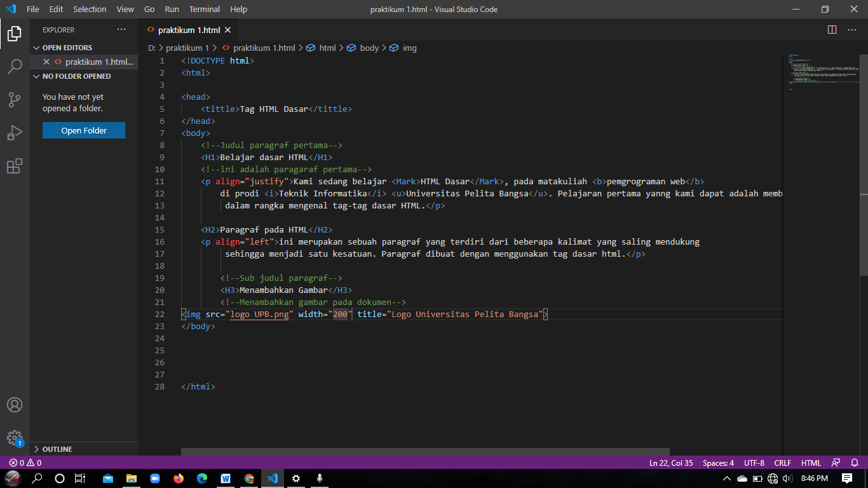868x488 pixels.
Task: Close the praktikum 1.html editor tab
Action: [x=228, y=30]
